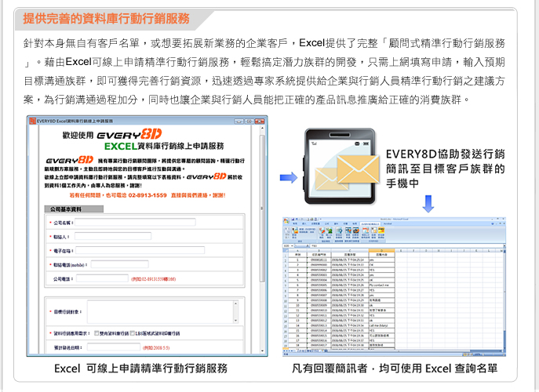Click the 目標行銷對象 text area scroll-up arrow
Image resolution: width=539 pixels, height=392 pixels.
pos(236,303)
